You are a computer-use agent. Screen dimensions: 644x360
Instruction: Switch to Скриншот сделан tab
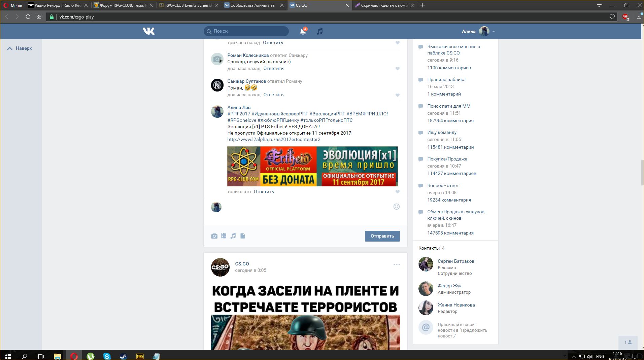[384, 5]
